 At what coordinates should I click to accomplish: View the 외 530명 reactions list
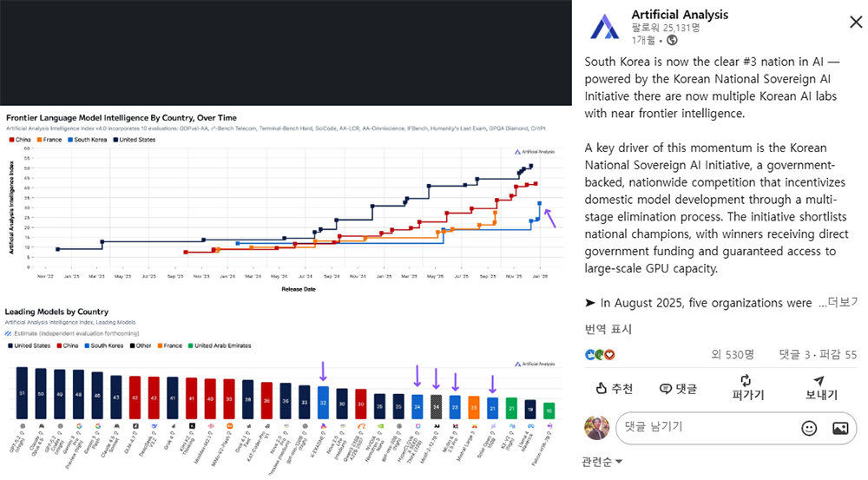click(732, 354)
